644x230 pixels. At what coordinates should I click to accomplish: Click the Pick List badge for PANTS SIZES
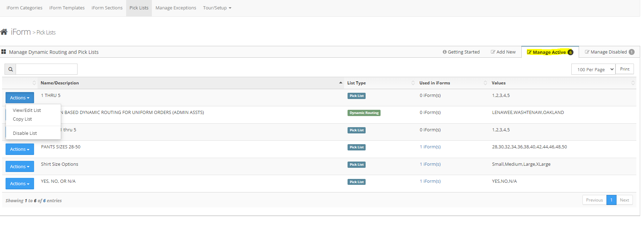tap(356, 147)
